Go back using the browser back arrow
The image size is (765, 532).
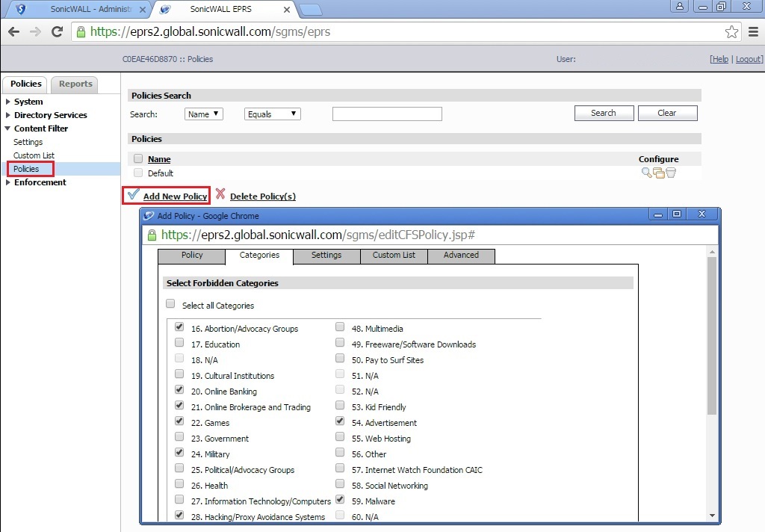13,32
